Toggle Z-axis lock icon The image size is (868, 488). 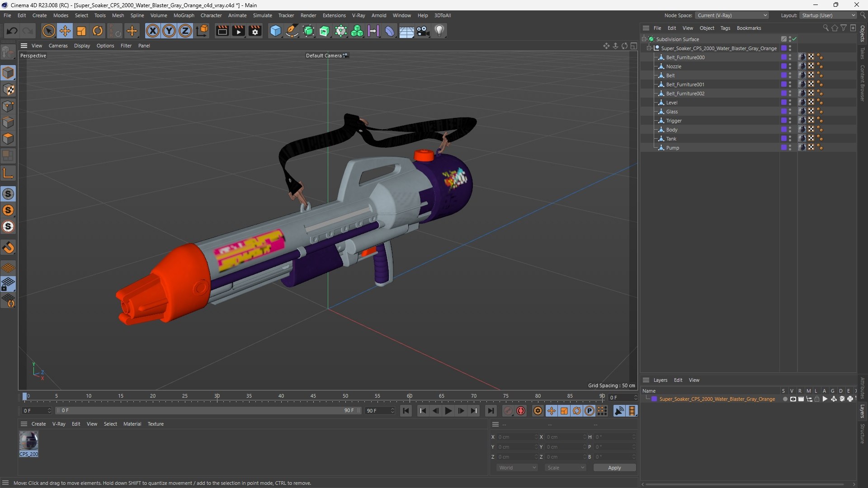click(185, 31)
